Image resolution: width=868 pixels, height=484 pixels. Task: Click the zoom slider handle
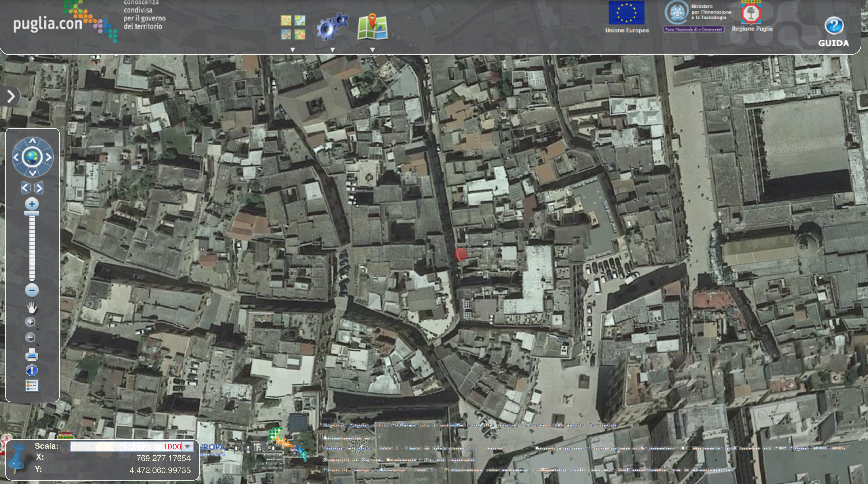tap(32, 213)
